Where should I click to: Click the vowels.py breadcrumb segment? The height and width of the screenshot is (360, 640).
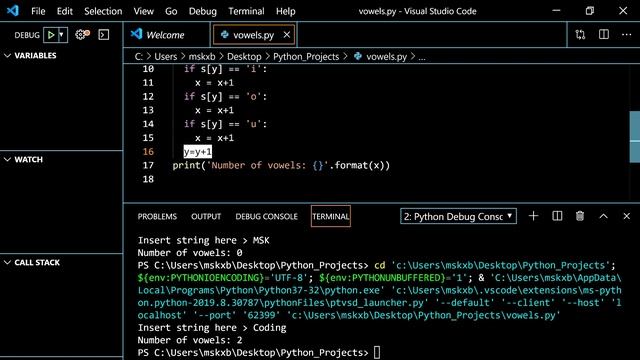(x=386, y=57)
